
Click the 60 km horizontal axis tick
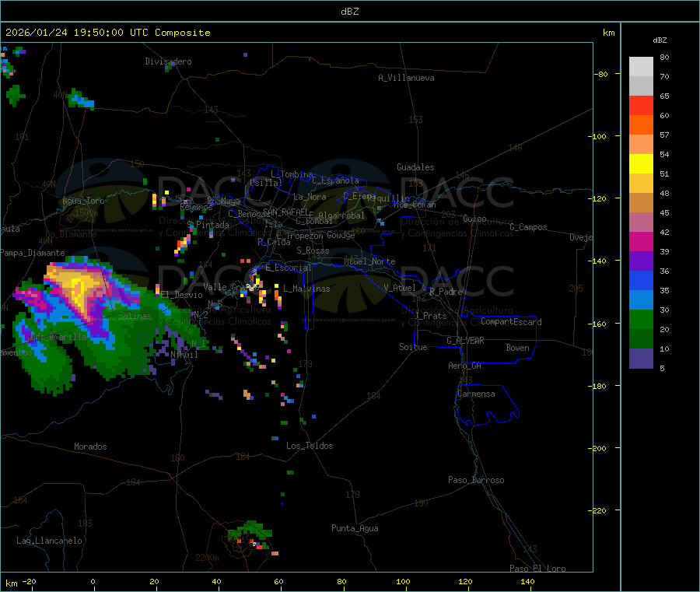(278, 582)
